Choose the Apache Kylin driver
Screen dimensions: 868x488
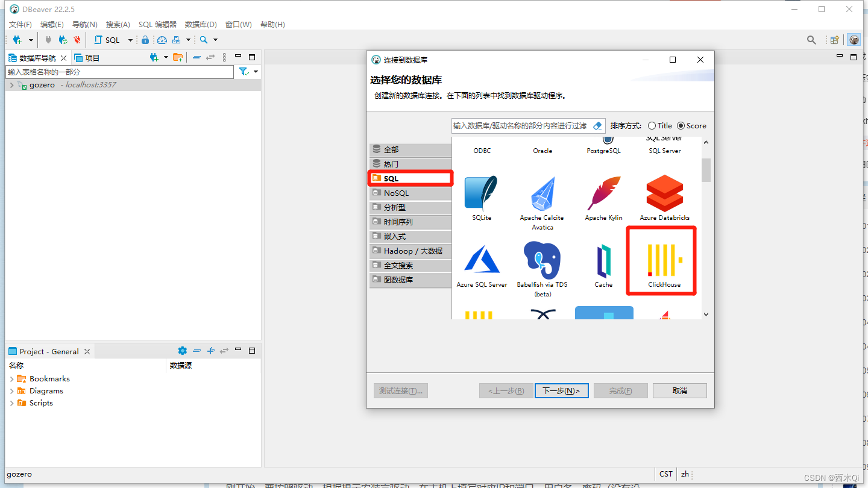(603, 198)
